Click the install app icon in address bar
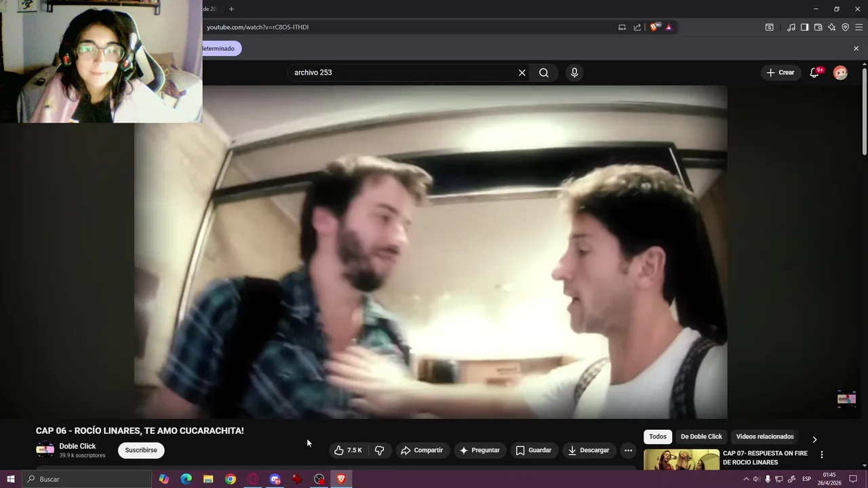The height and width of the screenshot is (488, 868). tap(622, 27)
